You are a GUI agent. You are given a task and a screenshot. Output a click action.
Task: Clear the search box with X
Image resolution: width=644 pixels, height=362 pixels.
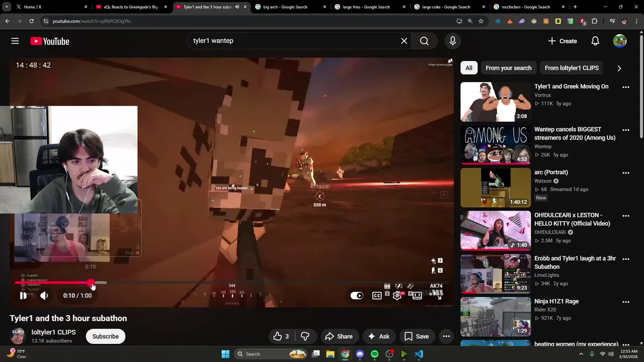[404, 41]
